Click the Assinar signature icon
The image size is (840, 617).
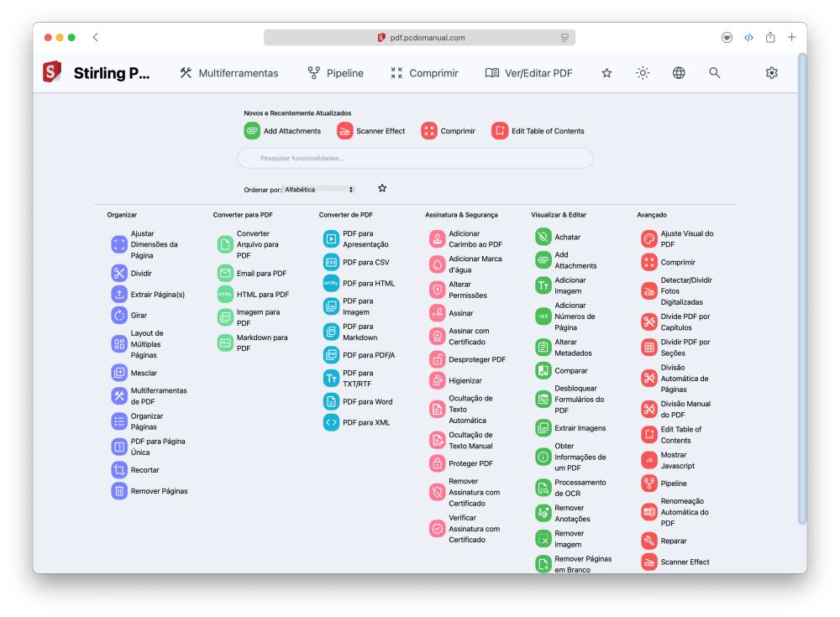(x=437, y=313)
